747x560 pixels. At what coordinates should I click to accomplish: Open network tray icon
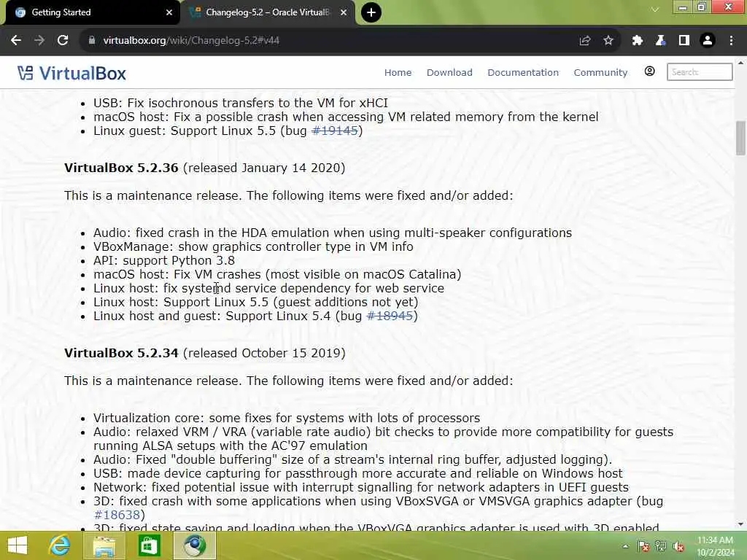coord(661,547)
